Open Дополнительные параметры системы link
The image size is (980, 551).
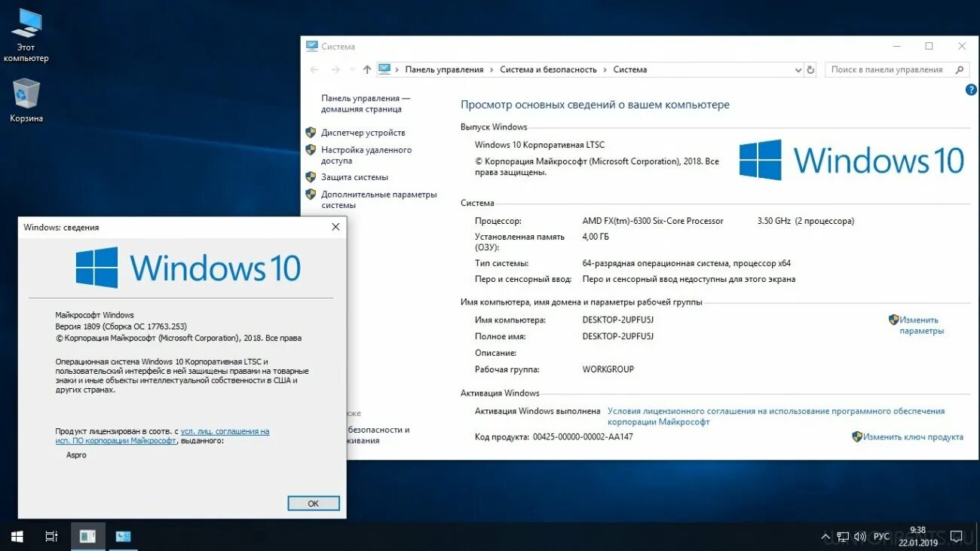click(378, 200)
